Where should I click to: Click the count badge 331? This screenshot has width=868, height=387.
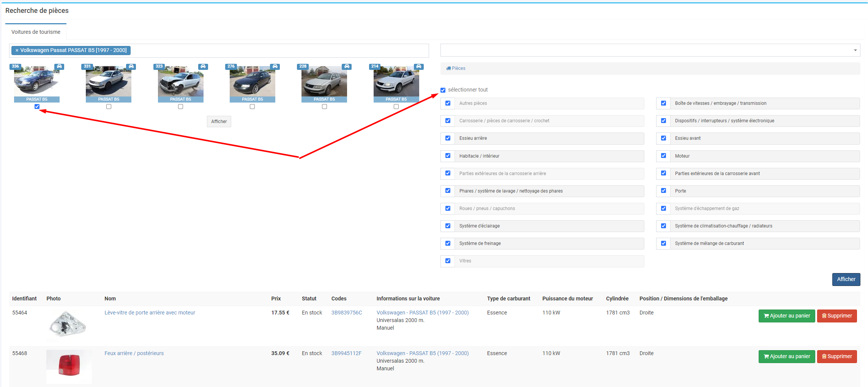pyautogui.click(x=87, y=66)
